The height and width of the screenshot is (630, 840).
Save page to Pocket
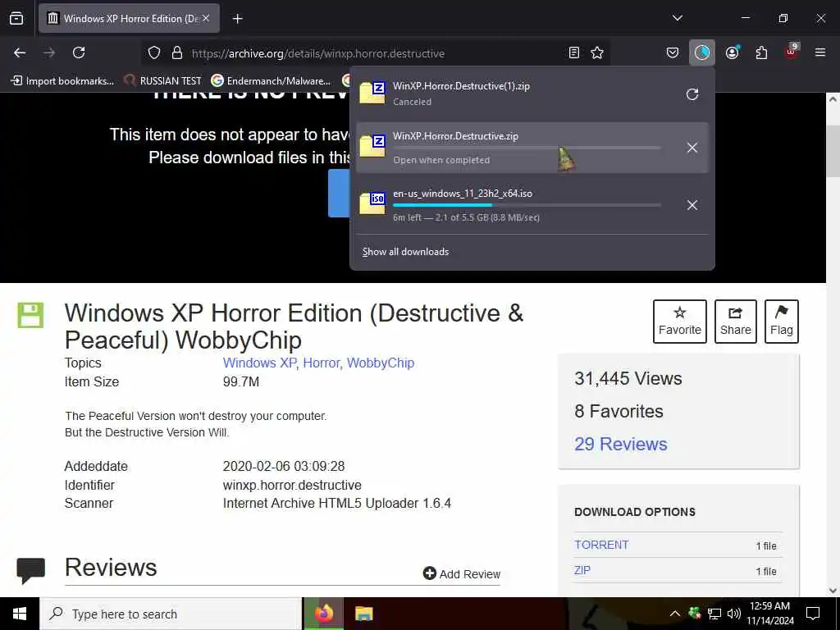pos(673,52)
